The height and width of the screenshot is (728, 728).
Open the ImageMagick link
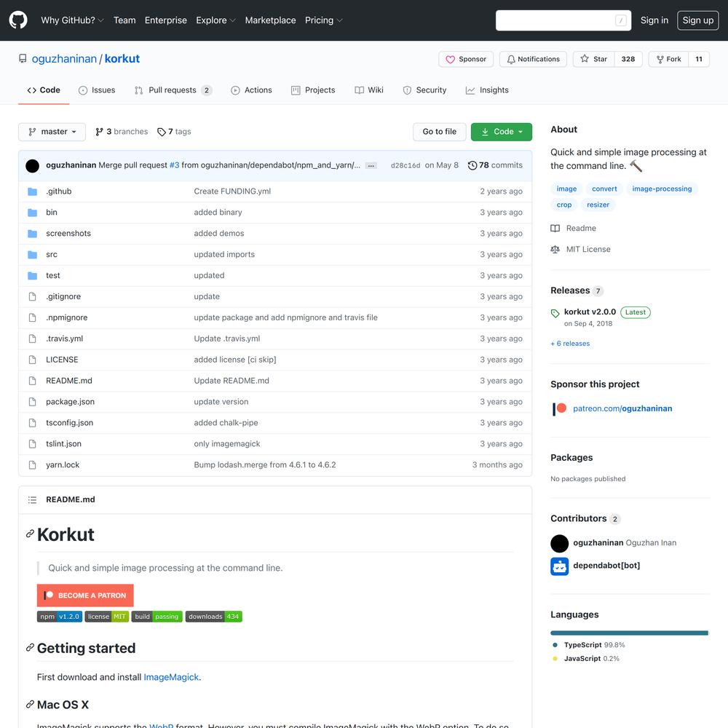point(171,677)
